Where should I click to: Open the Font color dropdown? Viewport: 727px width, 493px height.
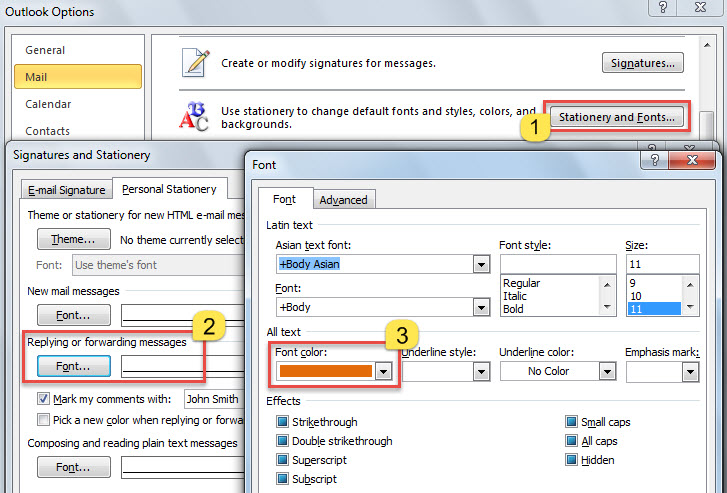pos(382,371)
